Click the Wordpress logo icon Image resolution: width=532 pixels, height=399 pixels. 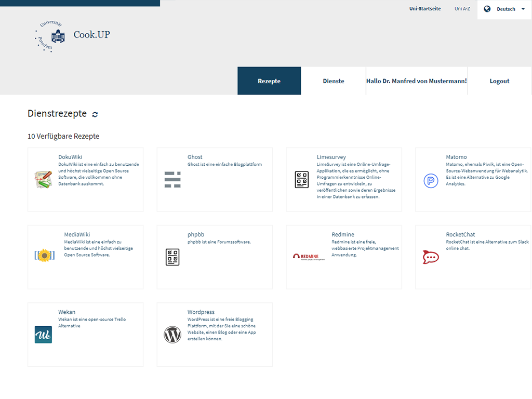pos(172,335)
